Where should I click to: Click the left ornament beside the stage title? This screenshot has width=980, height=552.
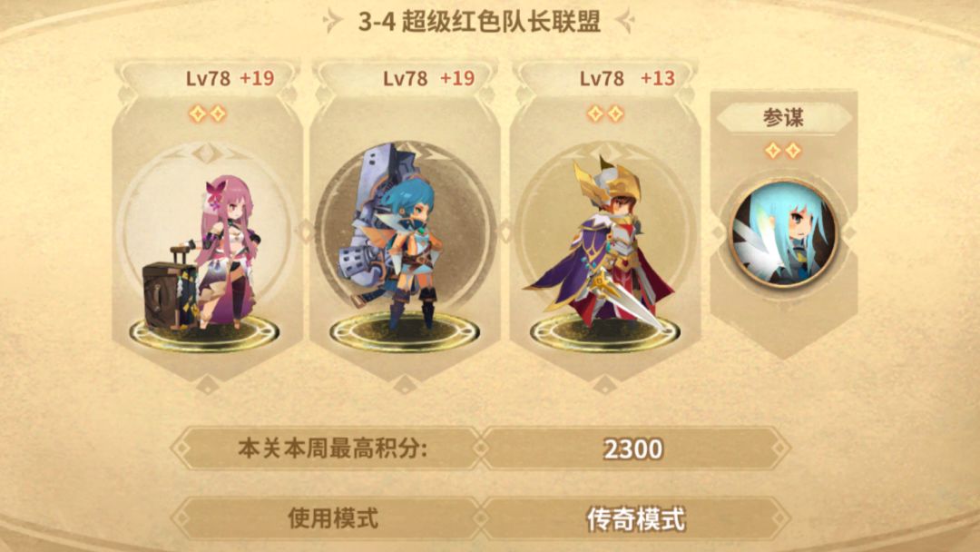332,21
